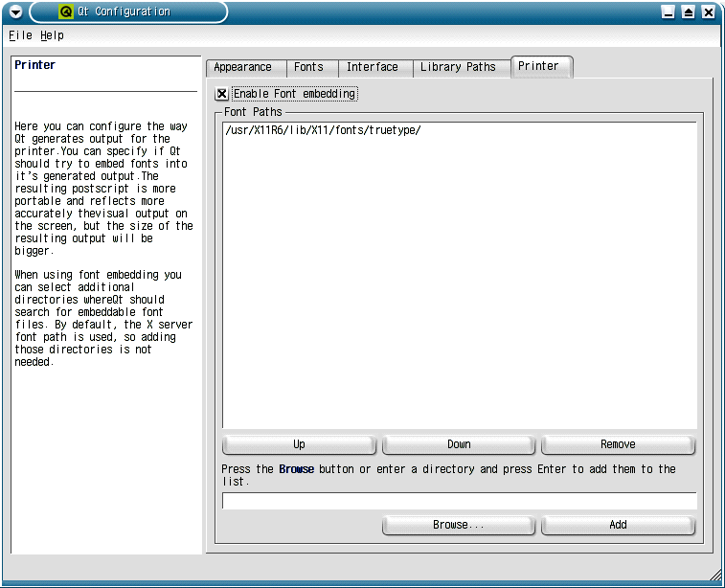Select the Printer tab
The height and width of the screenshot is (588, 725).
(539, 66)
